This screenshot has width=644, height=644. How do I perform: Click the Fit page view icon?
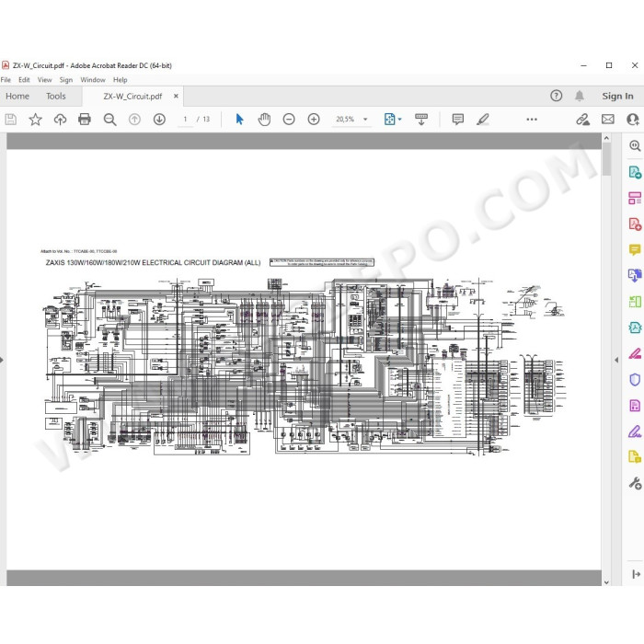[389, 120]
